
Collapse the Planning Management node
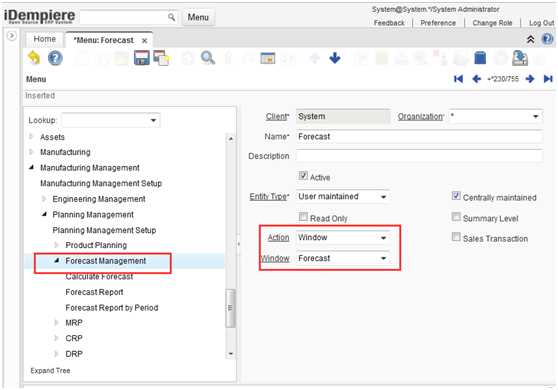(x=44, y=214)
